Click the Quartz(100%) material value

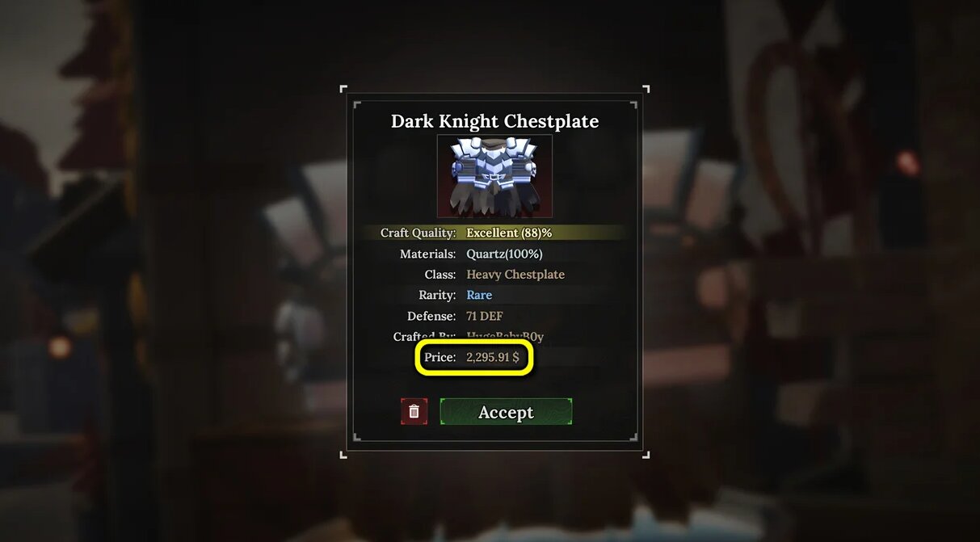504,254
